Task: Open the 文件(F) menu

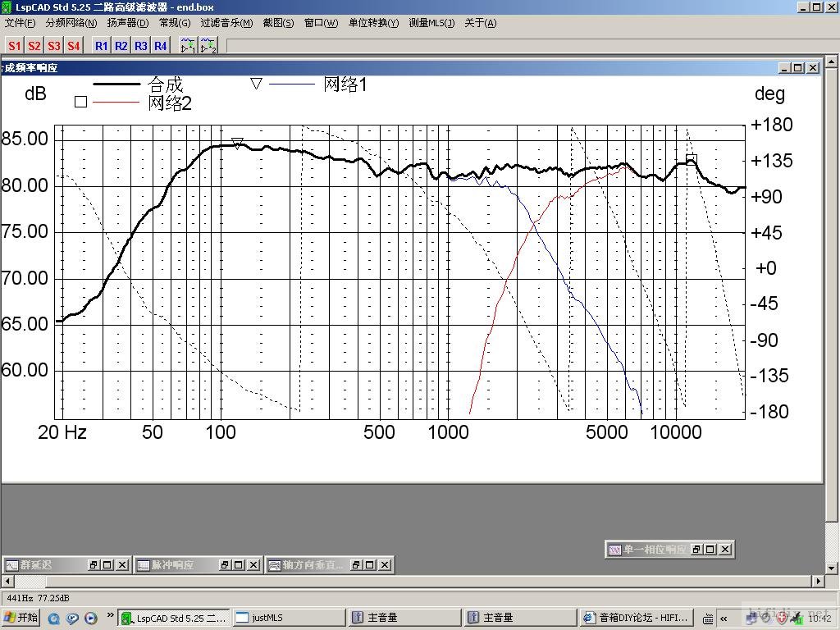Action: point(20,23)
